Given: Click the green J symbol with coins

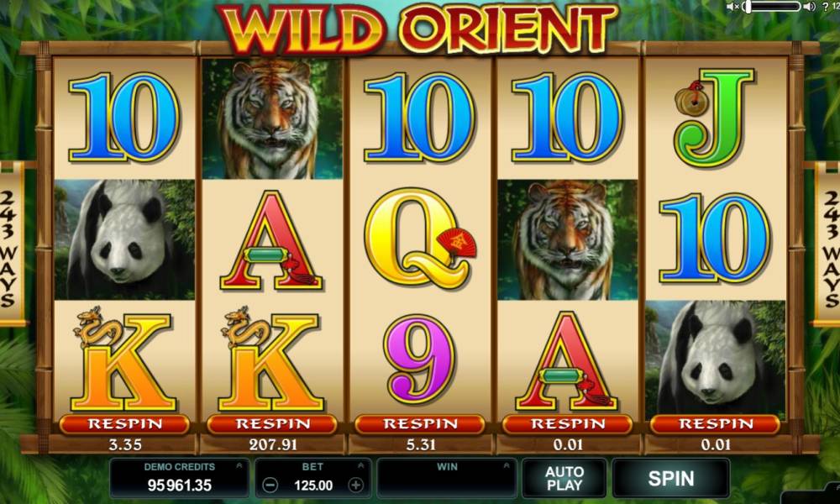Looking at the screenshot, I should (x=712, y=118).
